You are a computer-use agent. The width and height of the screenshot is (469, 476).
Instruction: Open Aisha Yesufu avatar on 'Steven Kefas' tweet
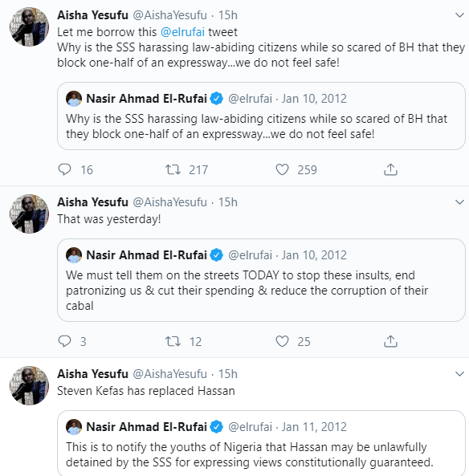pos(29,385)
